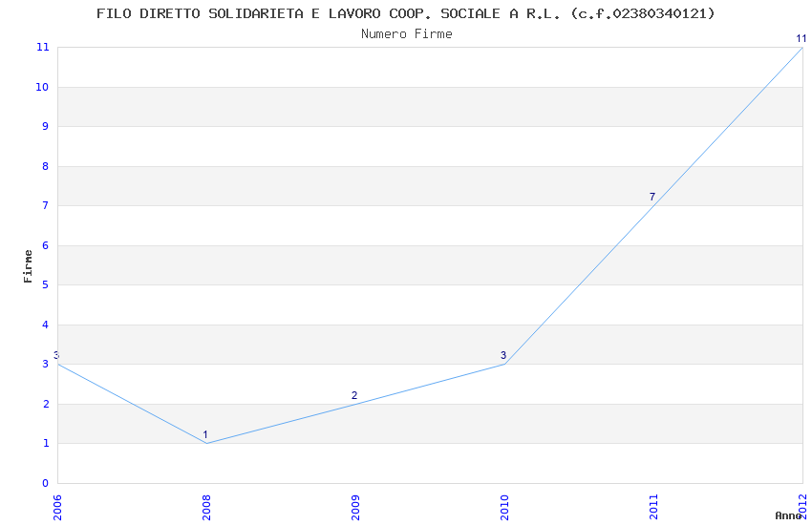This screenshot has width=812, height=525.
Task: Select the y-axis tick label 9
Action: click(46, 126)
